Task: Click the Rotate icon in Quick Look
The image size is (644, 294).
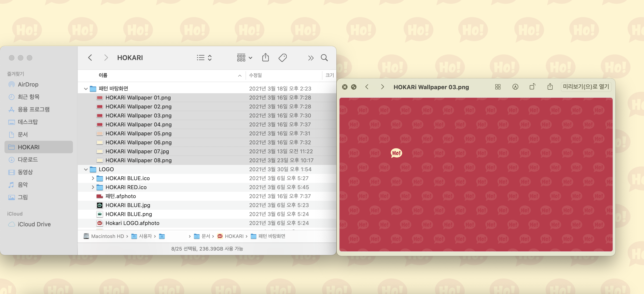Action: (x=532, y=87)
